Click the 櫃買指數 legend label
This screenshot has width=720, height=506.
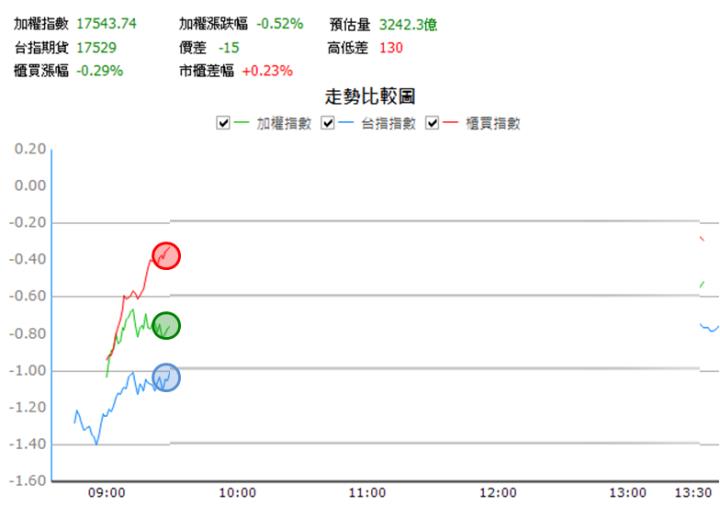[x=493, y=123]
